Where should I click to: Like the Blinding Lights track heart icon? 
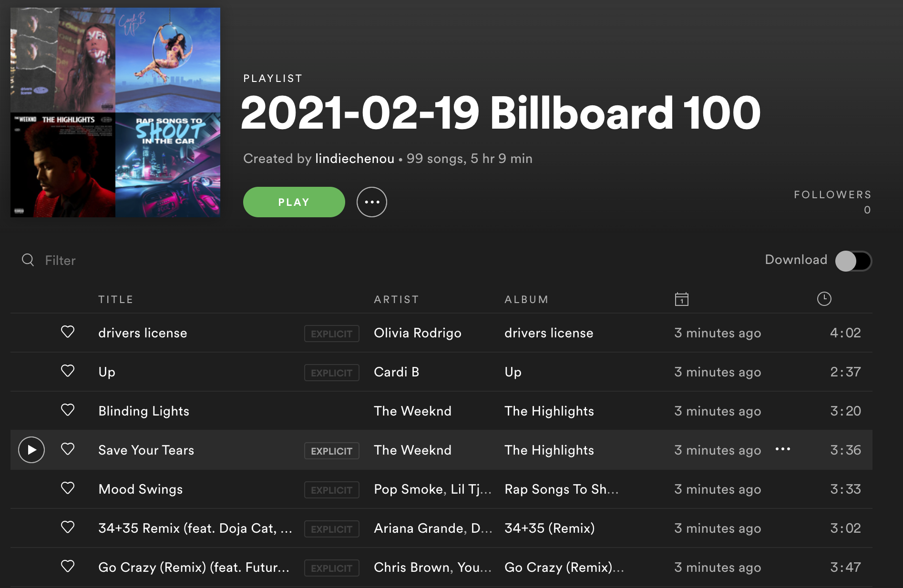[68, 410]
